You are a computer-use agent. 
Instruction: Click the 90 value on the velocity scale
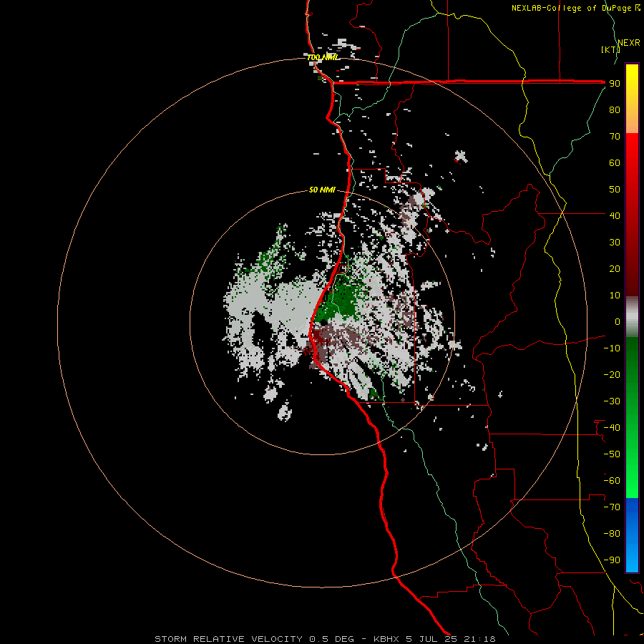615,84
